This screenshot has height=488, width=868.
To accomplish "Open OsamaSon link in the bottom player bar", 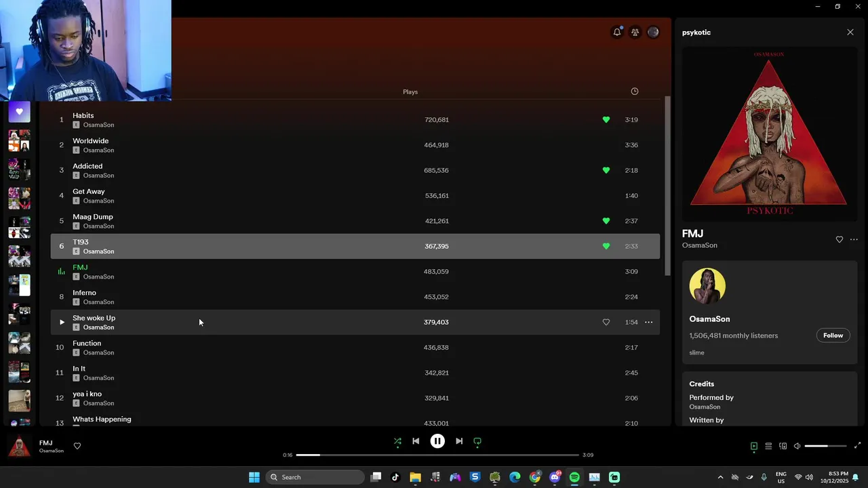I will click(x=52, y=451).
